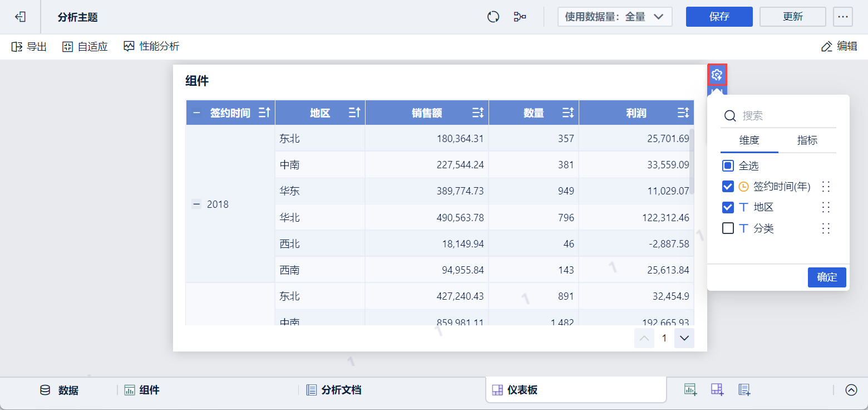
Task: Collapse the 签约时间 header with its minus icon
Action: [196, 113]
